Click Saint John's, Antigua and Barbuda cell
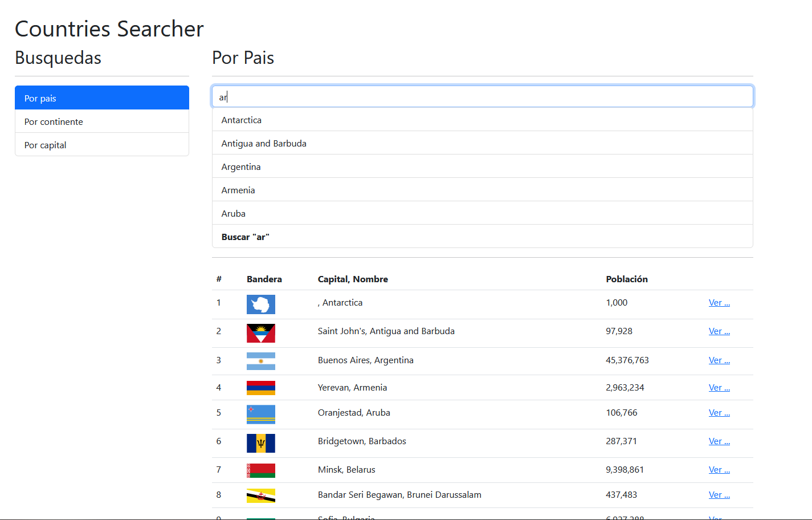 pos(386,331)
